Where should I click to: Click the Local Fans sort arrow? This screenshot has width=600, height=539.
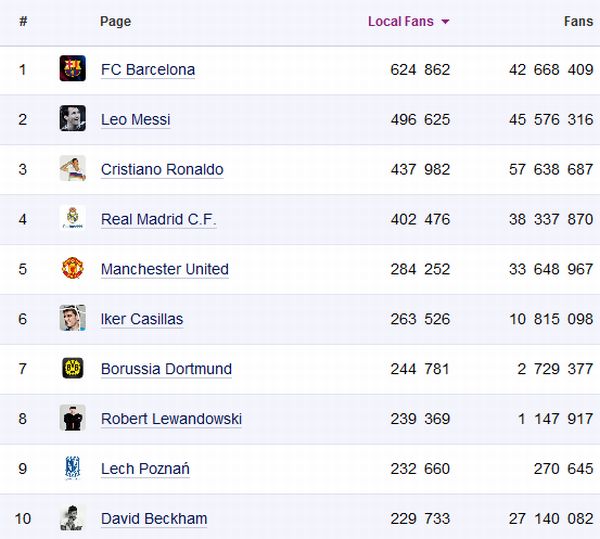point(445,22)
